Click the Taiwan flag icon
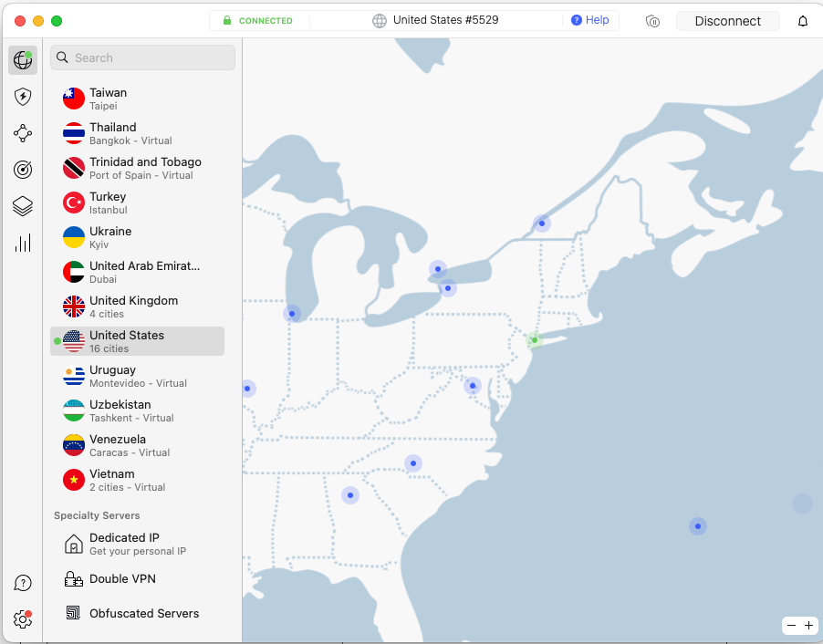The width and height of the screenshot is (823, 644). pos(74,99)
